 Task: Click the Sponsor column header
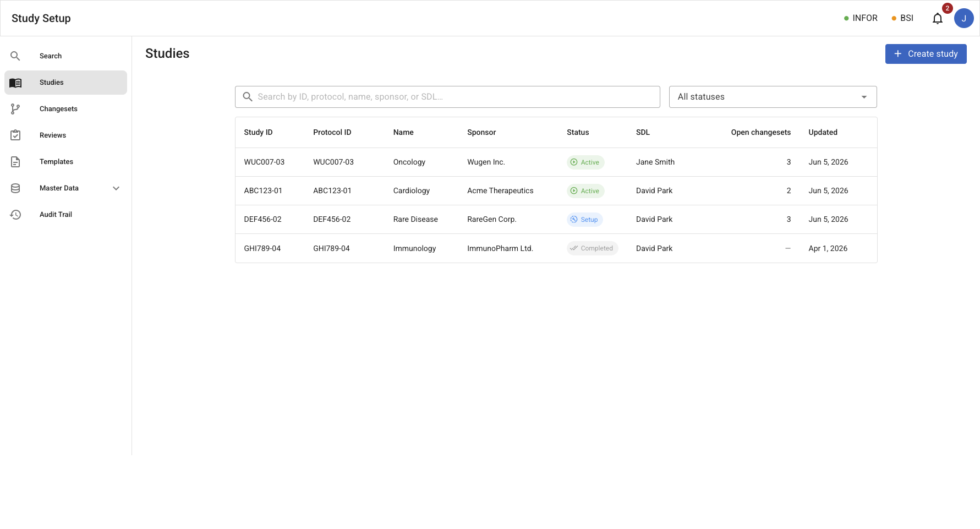pos(481,133)
